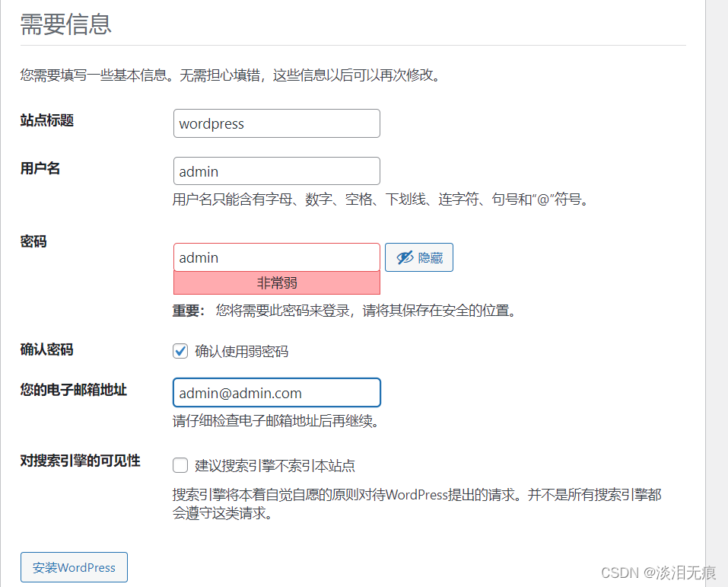Click the 重要 password notice text
Viewport: 728px width, 587px height.
tap(345, 311)
